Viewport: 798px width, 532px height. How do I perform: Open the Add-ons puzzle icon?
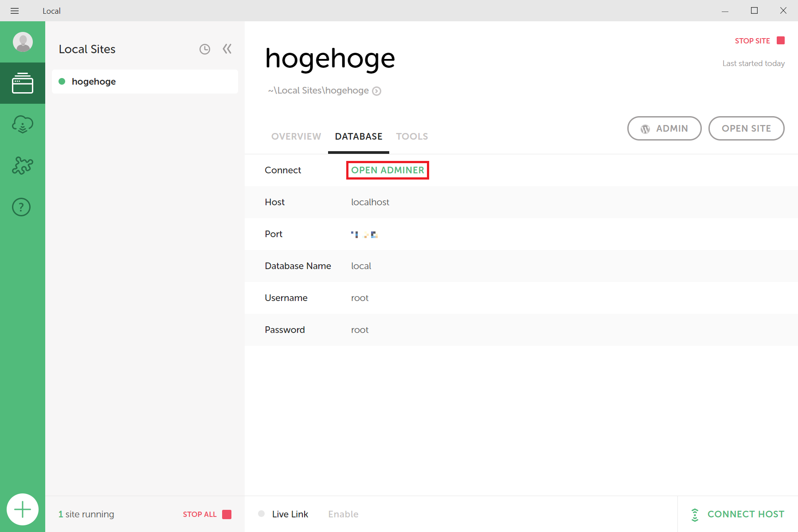click(x=23, y=165)
